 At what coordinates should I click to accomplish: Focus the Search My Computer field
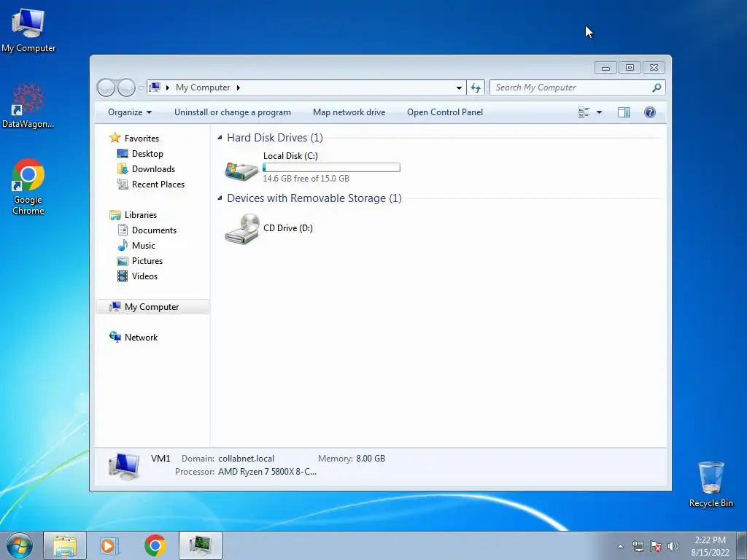pos(578,87)
